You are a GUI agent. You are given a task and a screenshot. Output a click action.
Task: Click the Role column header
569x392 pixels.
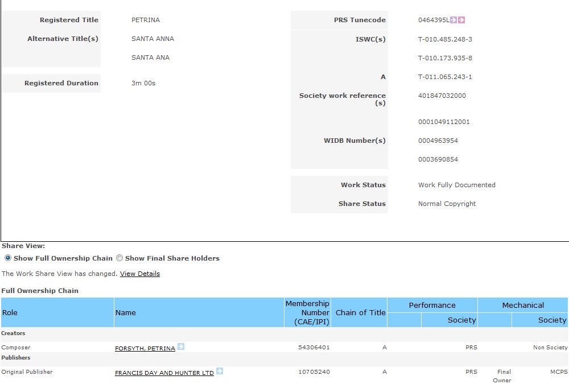tap(10, 312)
